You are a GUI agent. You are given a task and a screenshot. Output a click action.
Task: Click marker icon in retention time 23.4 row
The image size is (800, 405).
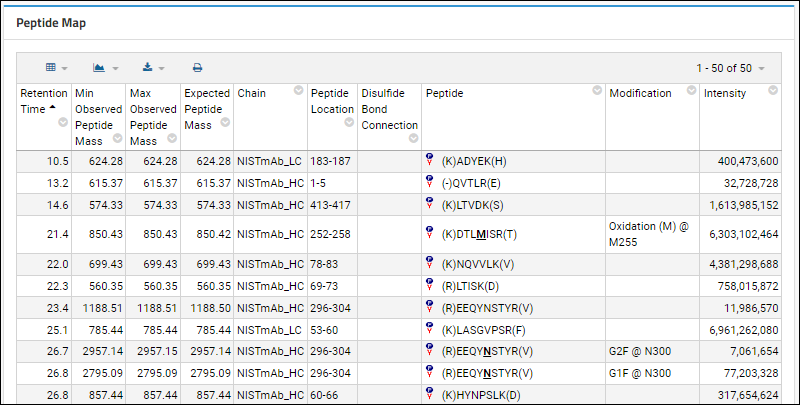[430, 307]
